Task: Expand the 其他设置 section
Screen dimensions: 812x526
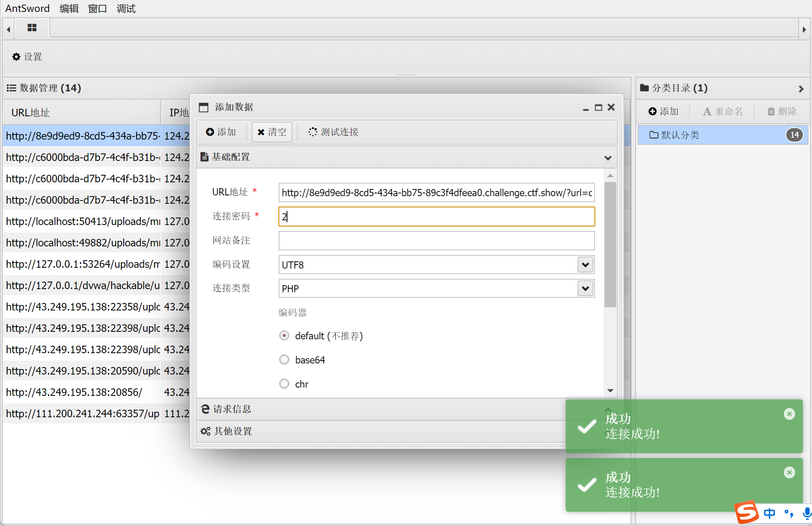Action: pyautogui.click(x=233, y=431)
